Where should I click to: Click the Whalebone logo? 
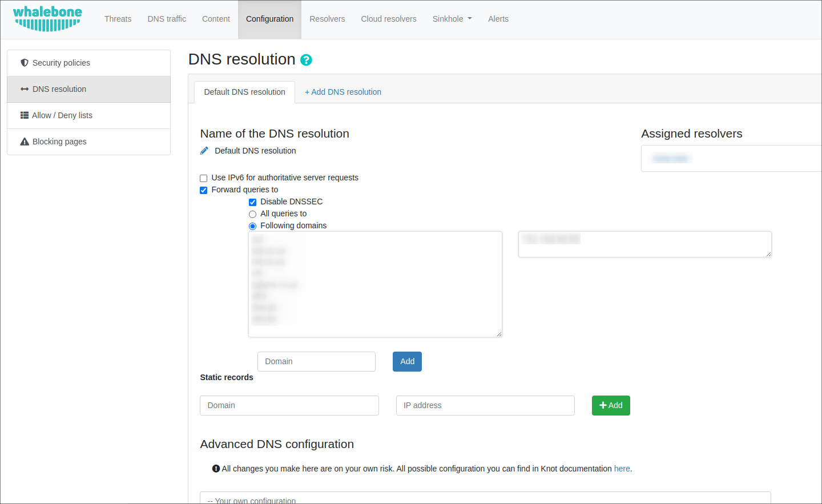(x=47, y=19)
